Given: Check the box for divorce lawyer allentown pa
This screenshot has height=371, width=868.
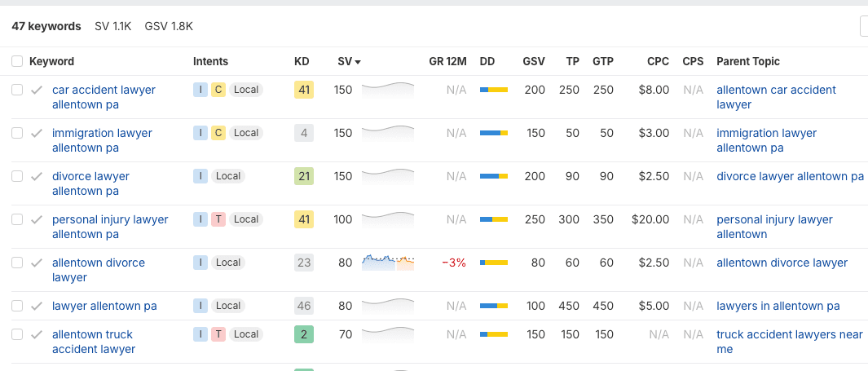Looking at the screenshot, I should coord(17,176).
